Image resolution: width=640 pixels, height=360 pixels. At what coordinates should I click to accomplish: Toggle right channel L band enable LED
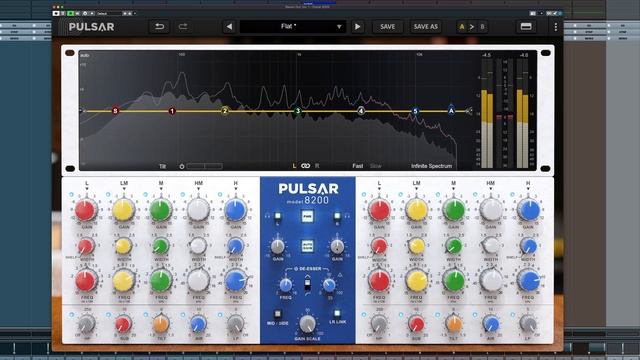pos(363,195)
